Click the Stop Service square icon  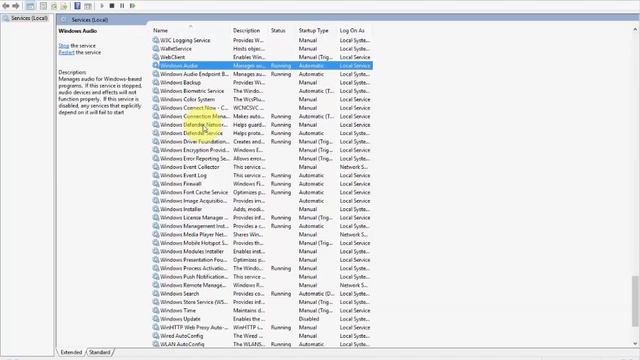tap(112, 6)
